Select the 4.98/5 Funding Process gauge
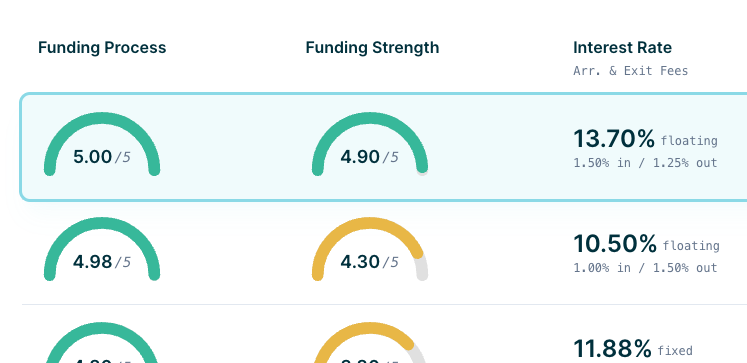 pyautogui.click(x=102, y=249)
